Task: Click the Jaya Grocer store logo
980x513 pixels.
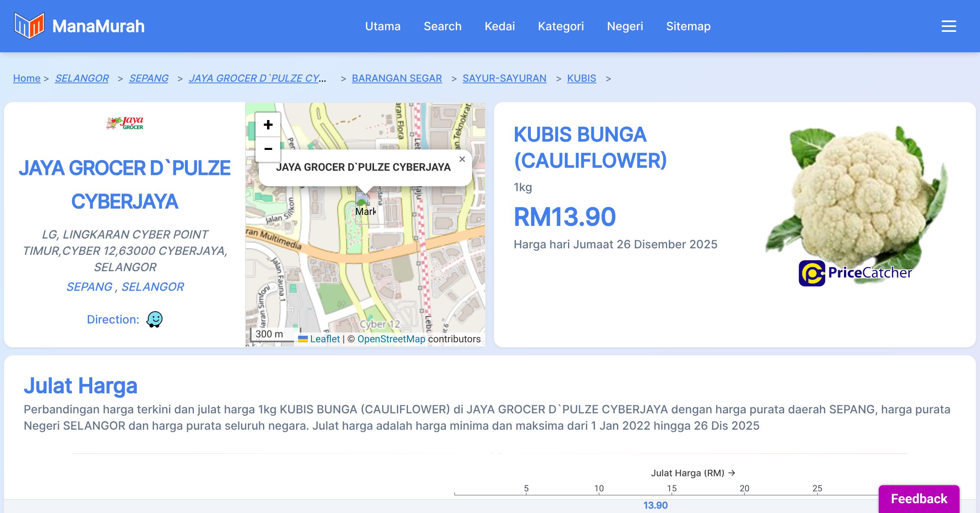Action: [x=125, y=123]
